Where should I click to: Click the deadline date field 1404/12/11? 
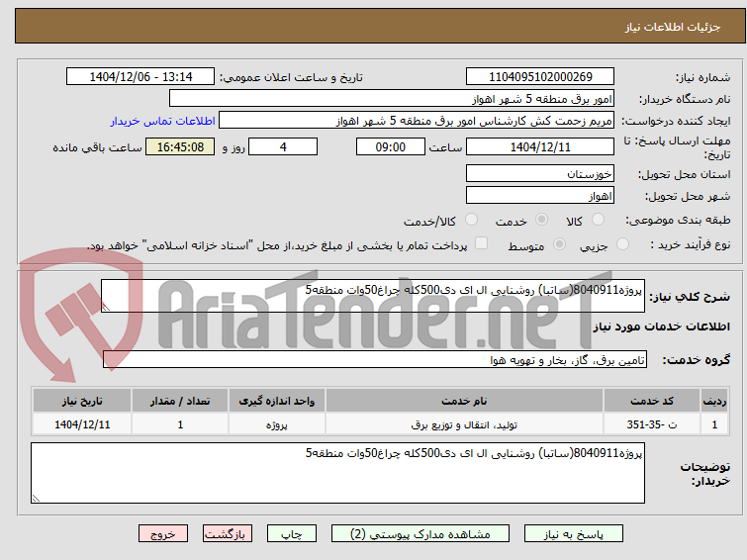point(540,146)
